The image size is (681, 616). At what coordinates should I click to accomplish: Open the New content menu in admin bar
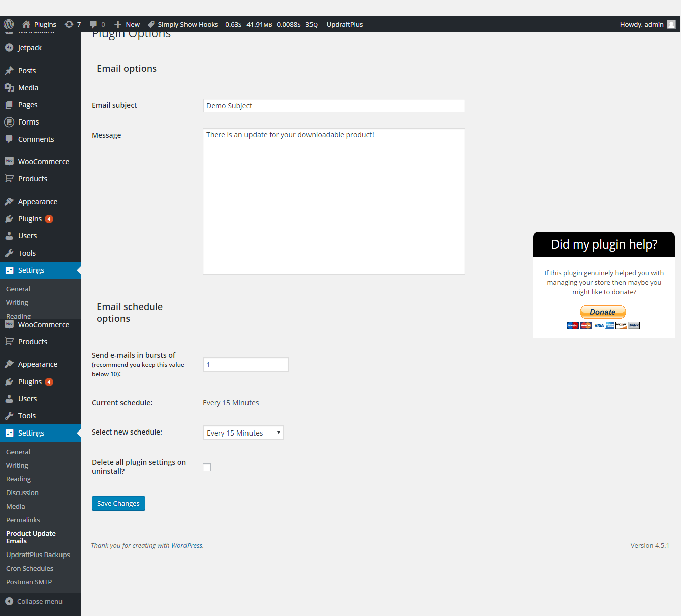pyautogui.click(x=127, y=24)
